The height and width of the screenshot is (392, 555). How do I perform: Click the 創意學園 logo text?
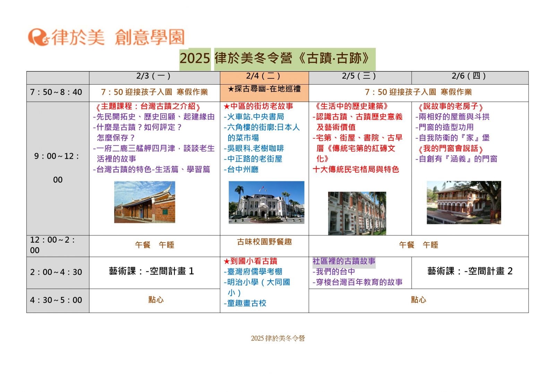point(150,37)
